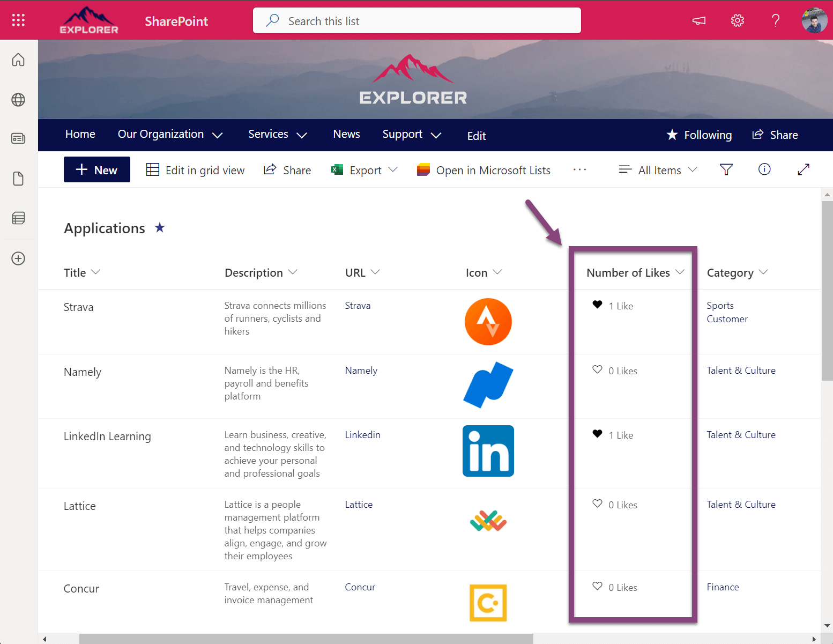
Task: Click the globe My Sites icon
Action: pyautogui.click(x=18, y=100)
